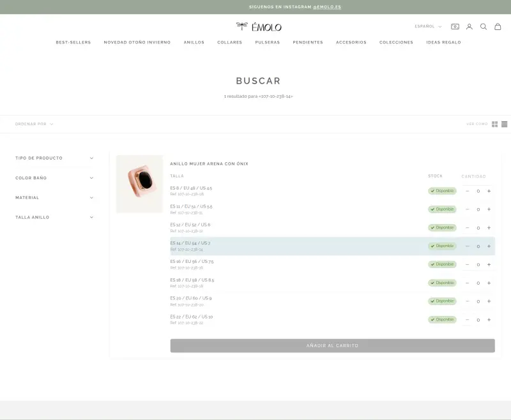Viewport: 511px width, 420px height.
Task: Open Pulseras menu item
Action: [x=268, y=42]
